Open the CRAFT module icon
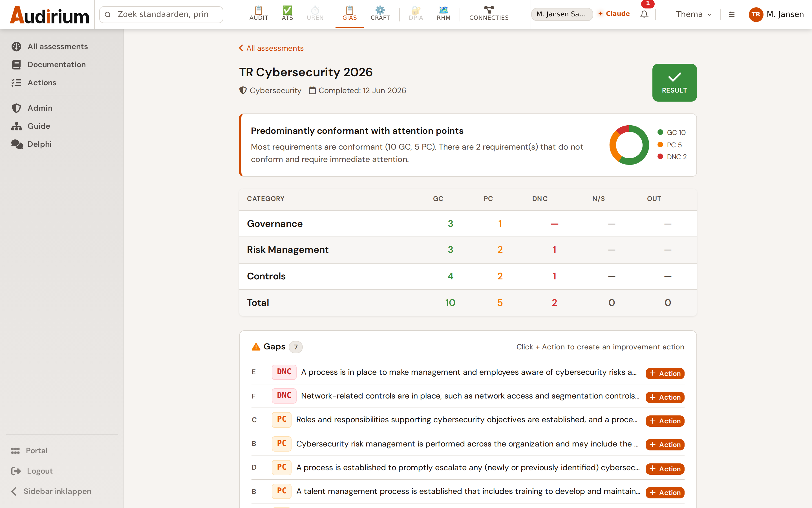This screenshot has width=812, height=508. 380,14
